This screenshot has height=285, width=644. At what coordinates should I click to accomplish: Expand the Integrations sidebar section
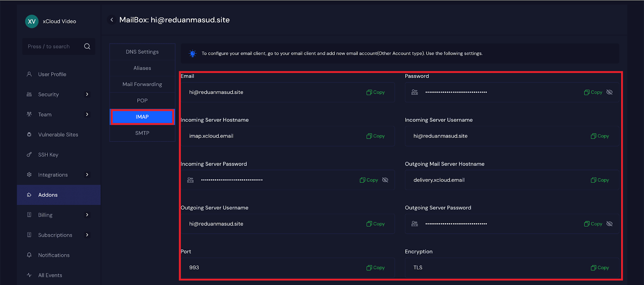(x=87, y=175)
